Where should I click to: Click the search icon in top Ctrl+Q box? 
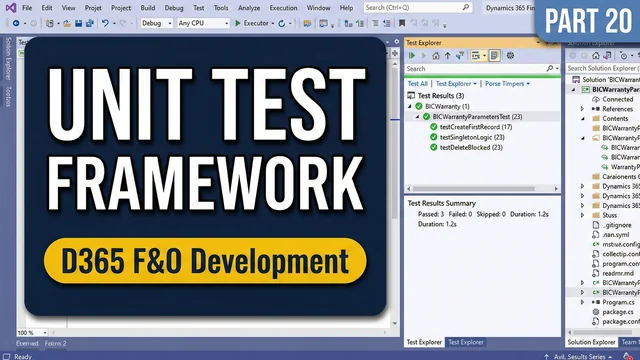pos(466,7)
